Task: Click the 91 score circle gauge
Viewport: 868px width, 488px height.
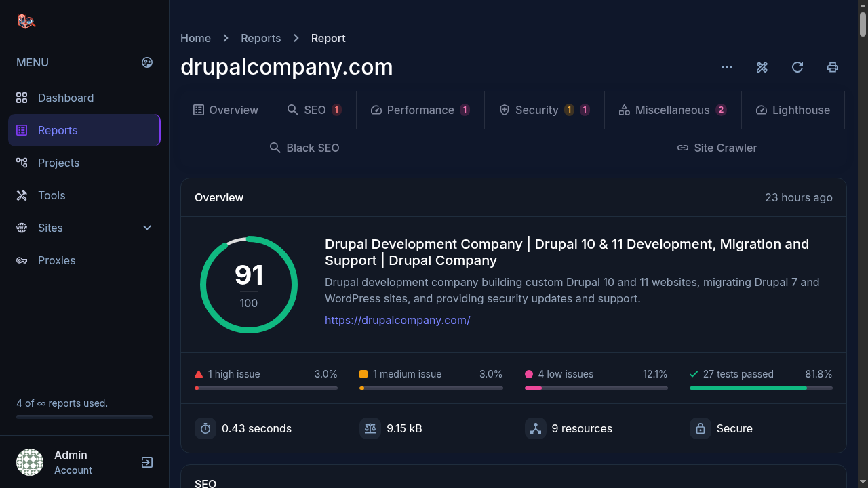Action: coord(249,285)
